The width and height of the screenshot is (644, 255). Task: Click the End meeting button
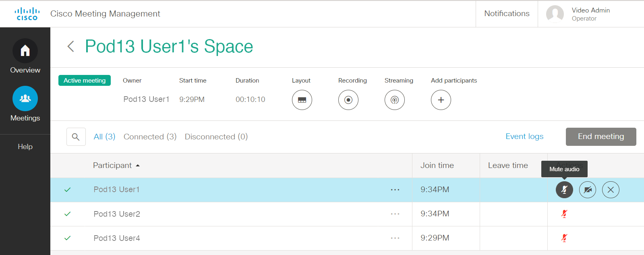[x=601, y=137]
